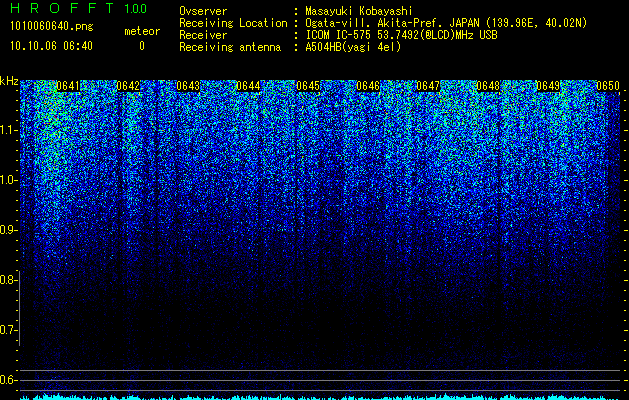Click the HROFFT 1.0.0 title text
629x400 pixels.
point(78,8)
